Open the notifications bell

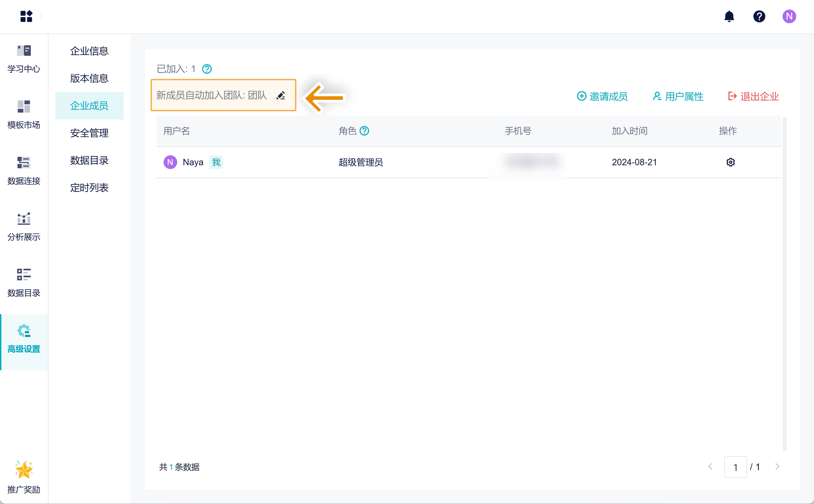(729, 16)
